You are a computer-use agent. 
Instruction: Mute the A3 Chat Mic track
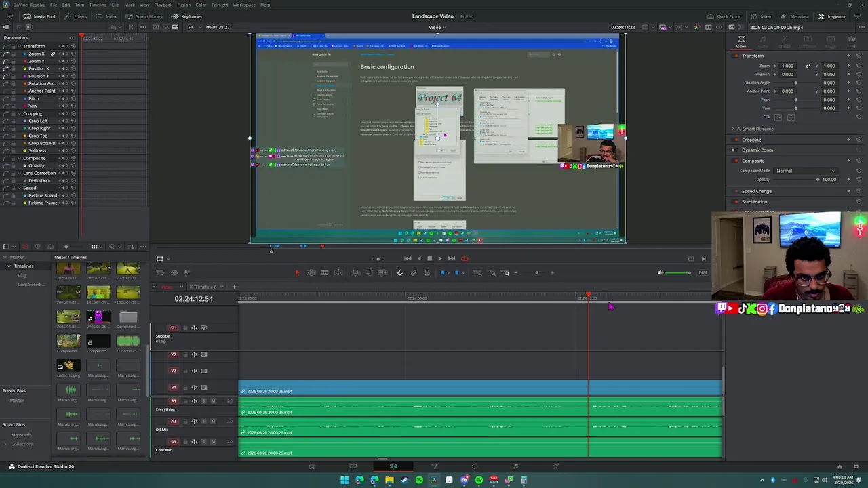(213, 441)
